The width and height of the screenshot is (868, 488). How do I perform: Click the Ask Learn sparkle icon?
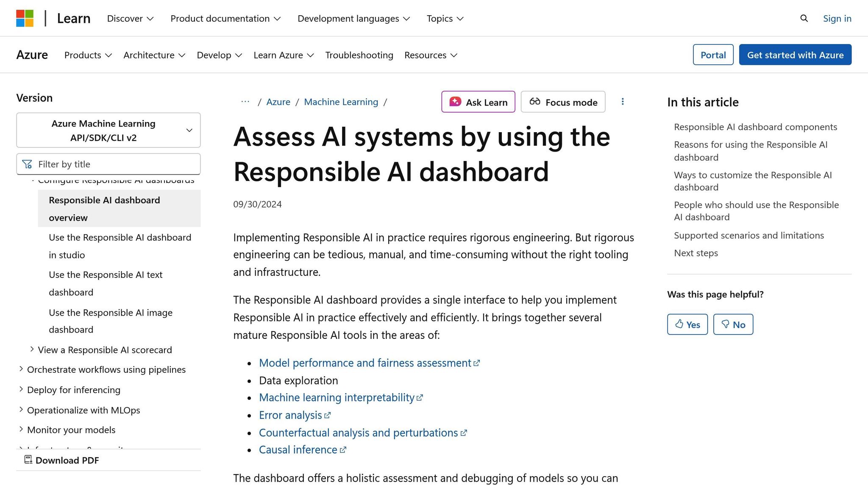click(x=455, y=102)
